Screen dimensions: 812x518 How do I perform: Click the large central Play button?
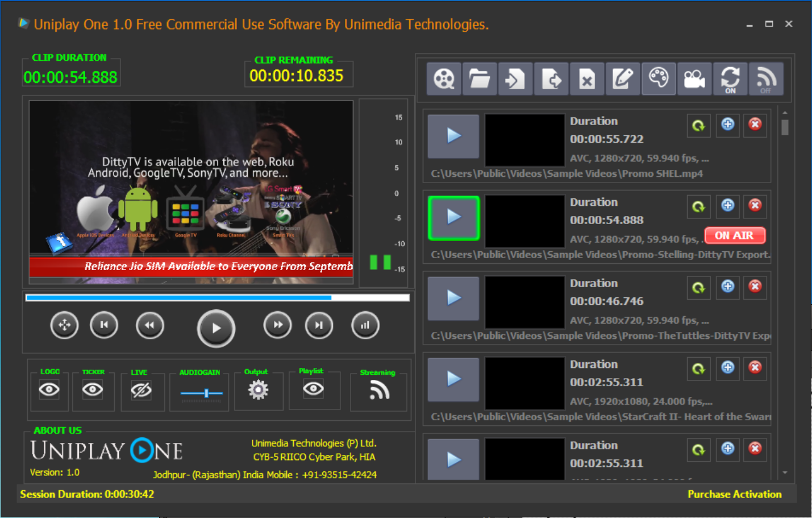pyautogui.click(x=216, y=328)
